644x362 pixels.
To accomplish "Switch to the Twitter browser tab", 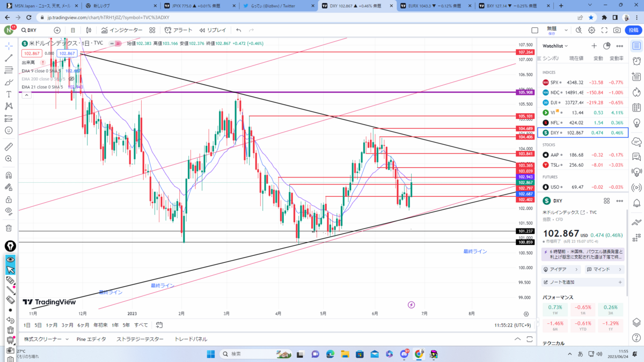I will [276, 5].
